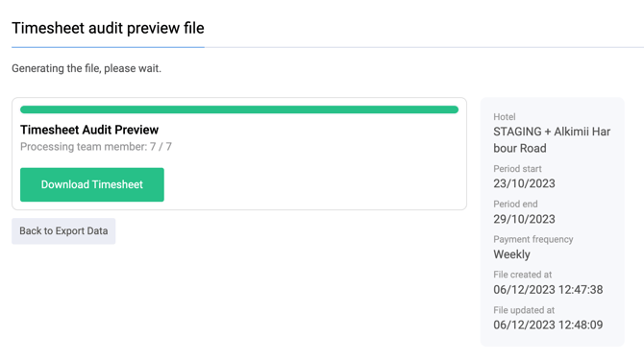
Task: Click the Payment frequency label
Action: [533, 239]
